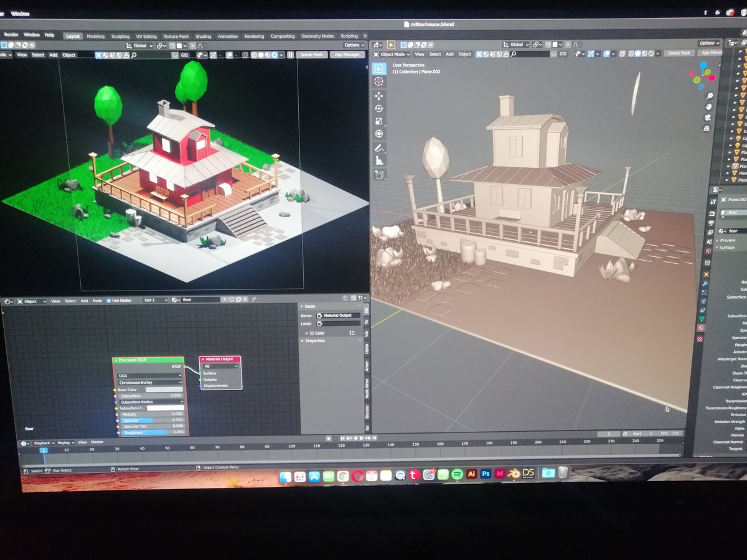Open the Object Mode dropdown in right viewport

392,54
